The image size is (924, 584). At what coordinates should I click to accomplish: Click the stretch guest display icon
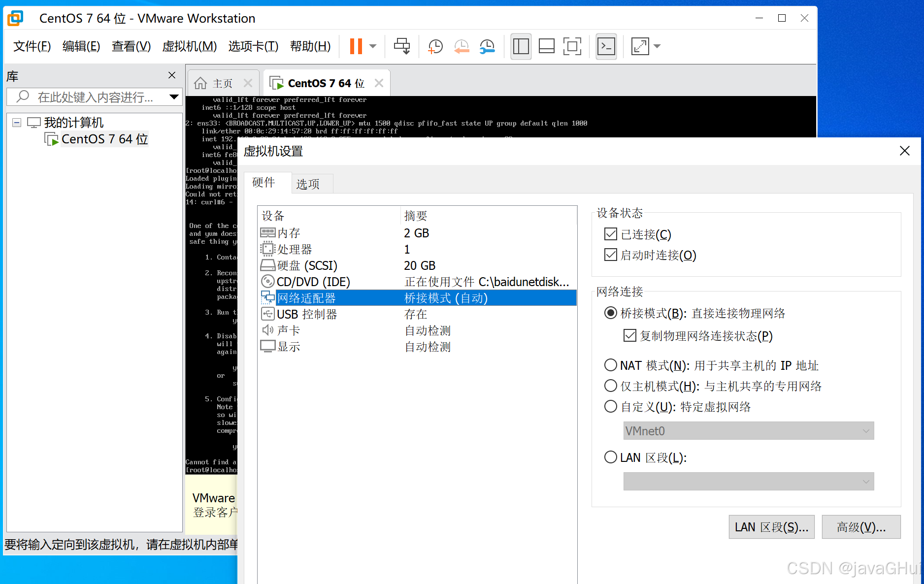click(640, 46)
